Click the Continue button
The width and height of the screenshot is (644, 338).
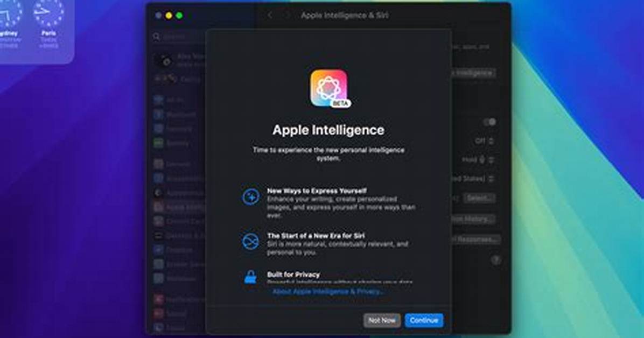(424, 320)
